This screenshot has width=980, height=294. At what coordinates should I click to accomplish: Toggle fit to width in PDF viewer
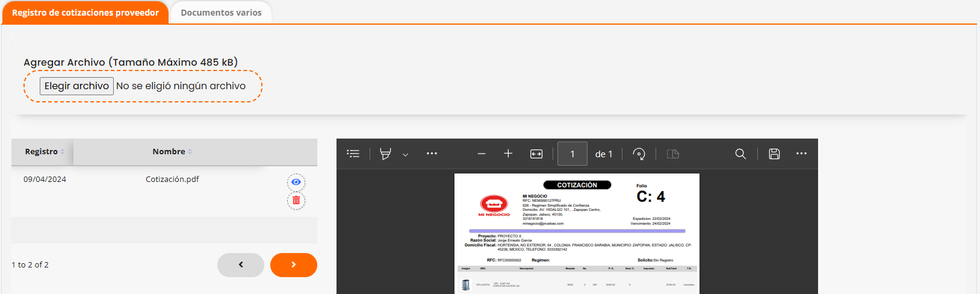[536, 154]
